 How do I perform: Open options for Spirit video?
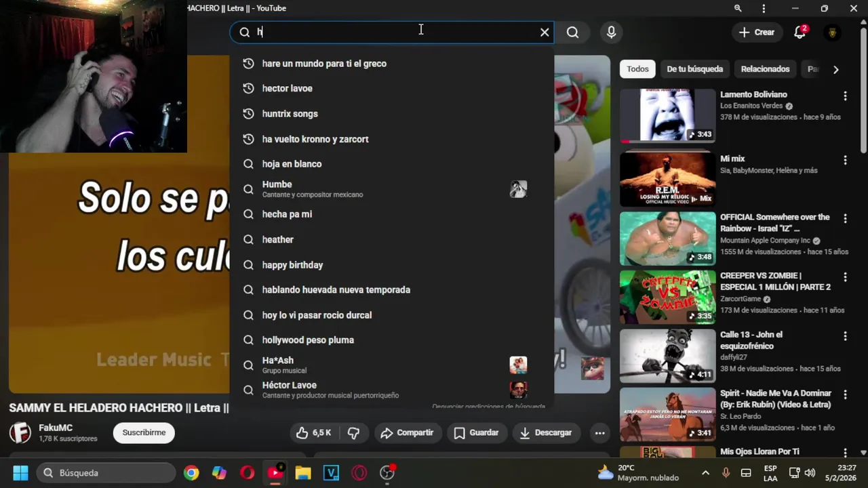(x=845, y=394)
